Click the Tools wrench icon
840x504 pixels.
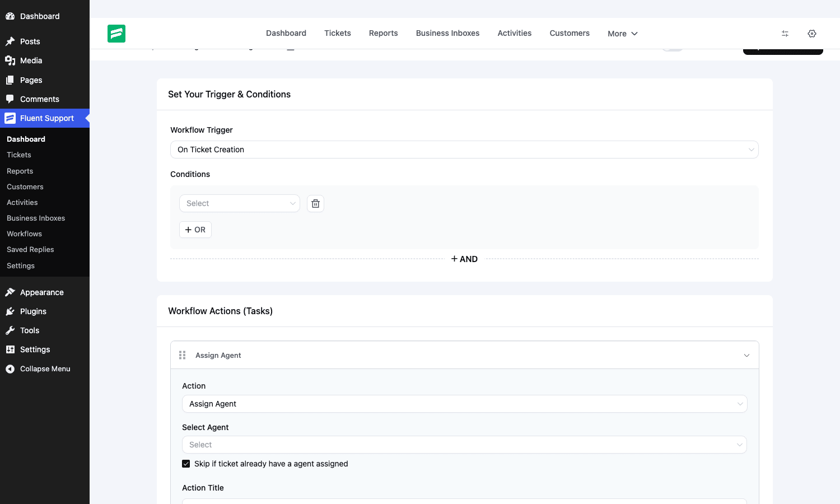point(10,330)
